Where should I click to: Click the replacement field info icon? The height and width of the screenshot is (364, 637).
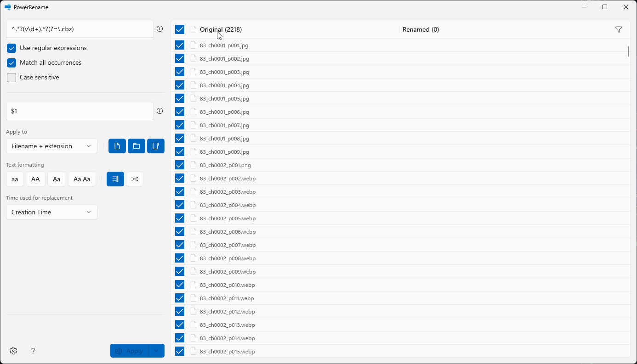[160, 111]
